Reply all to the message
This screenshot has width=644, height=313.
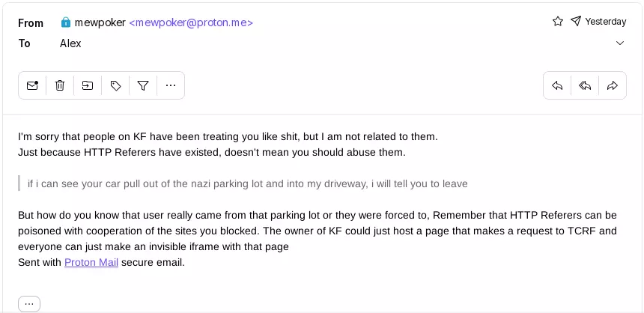pyautogui.click(x=585, y=85)
